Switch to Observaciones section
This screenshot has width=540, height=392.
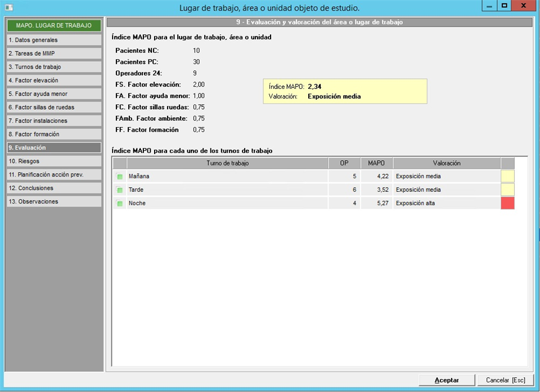coord(53,202)
